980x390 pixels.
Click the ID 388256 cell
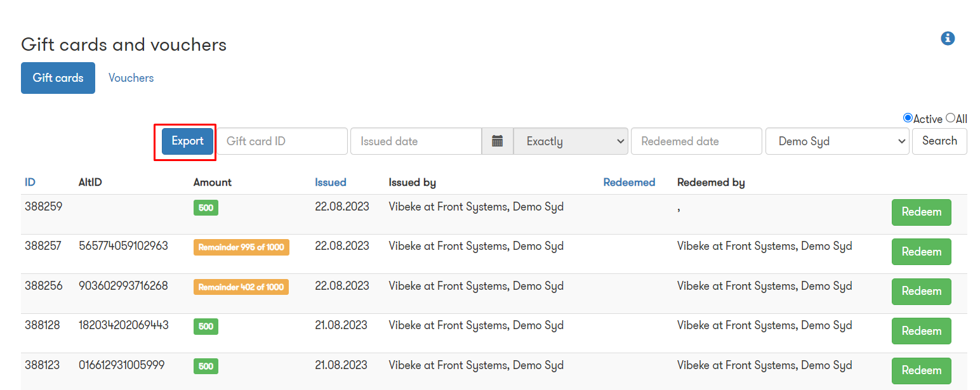43,286
